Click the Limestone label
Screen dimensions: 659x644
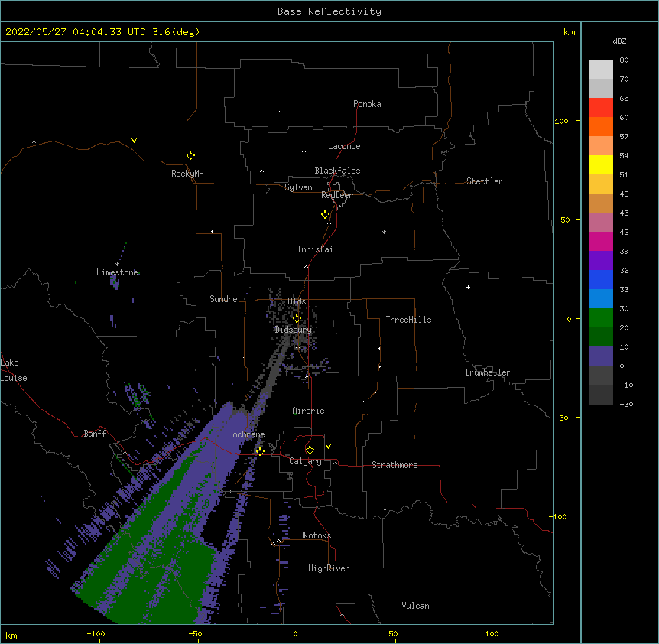click(x=117, y=272)
